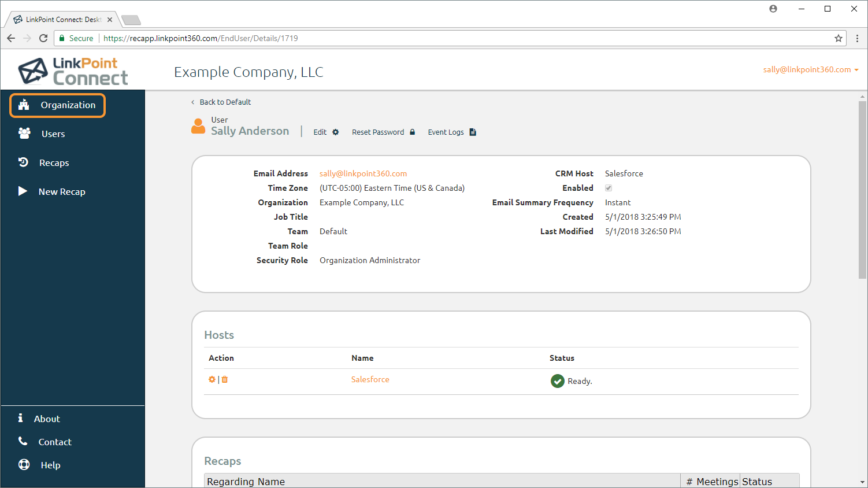The width and height of the screenshot is (868, 488).
Task: Open Chrome's three-dot menu
Action: 857,38
